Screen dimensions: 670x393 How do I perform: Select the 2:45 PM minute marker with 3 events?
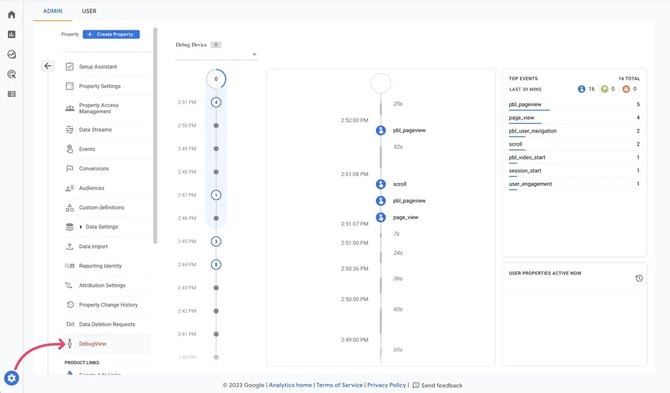pos(216,241)
